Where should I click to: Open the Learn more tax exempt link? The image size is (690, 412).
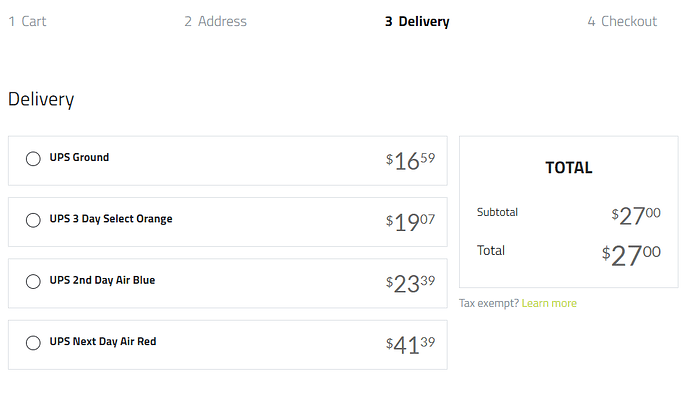click(549, 304)
